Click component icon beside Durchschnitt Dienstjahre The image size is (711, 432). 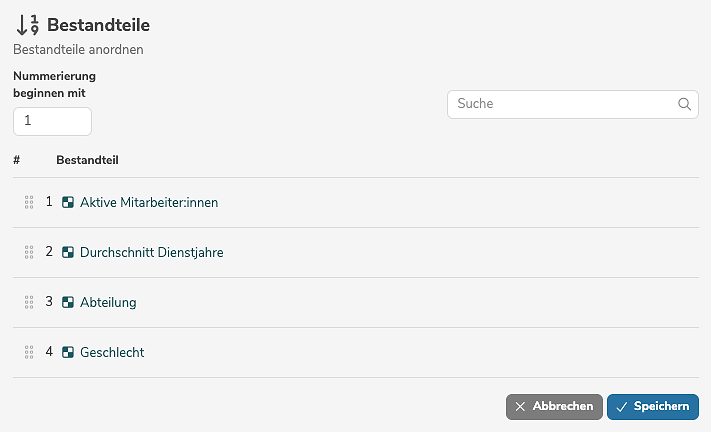pyautogui.click(x=68, y=252)
